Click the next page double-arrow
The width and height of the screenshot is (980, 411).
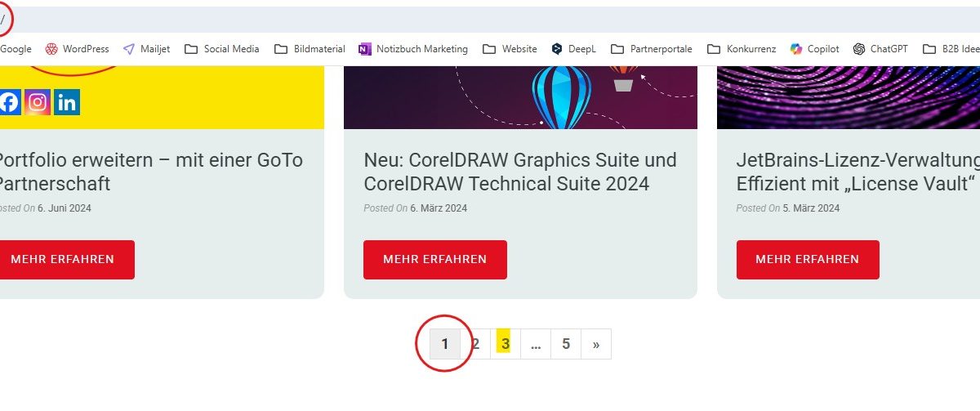click(x=596, y=344)
